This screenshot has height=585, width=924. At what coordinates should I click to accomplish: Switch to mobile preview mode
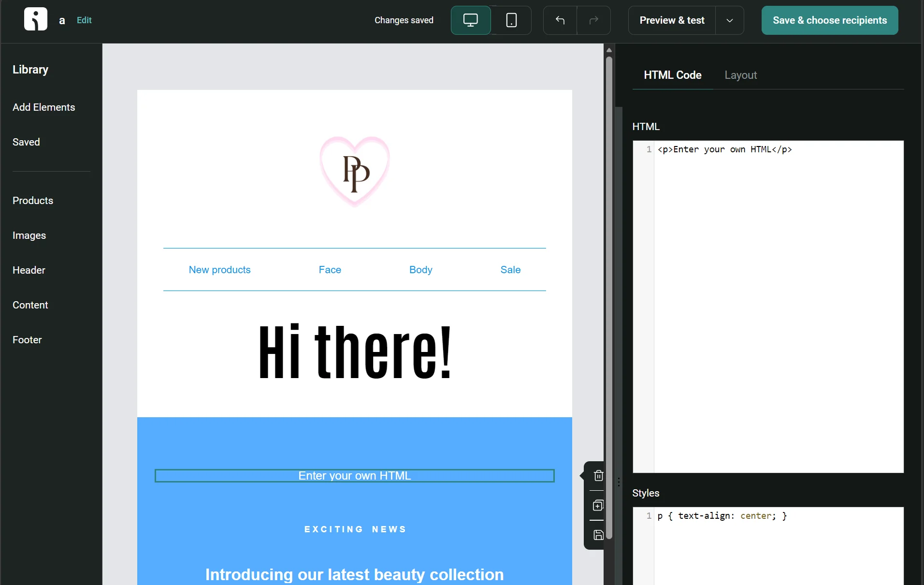(511, 20)
